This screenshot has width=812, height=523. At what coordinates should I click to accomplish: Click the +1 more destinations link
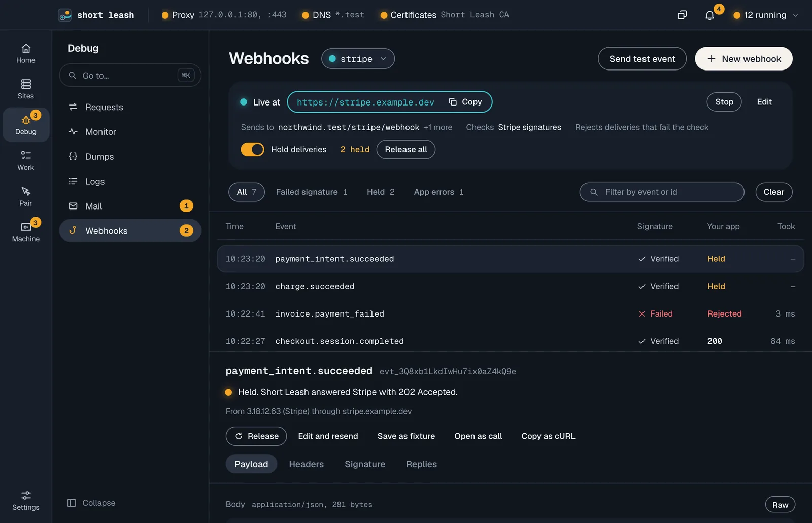point(438,128)
